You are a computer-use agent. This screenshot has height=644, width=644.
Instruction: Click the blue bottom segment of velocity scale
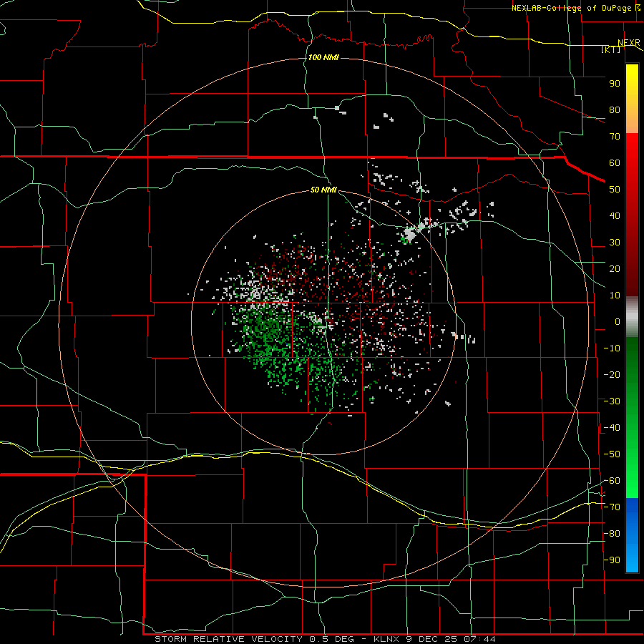(632, 535)
